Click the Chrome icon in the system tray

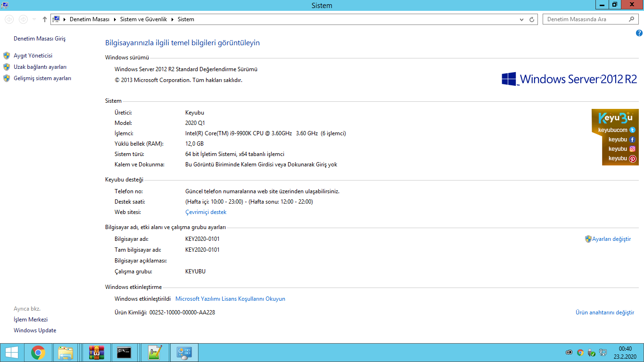[580, 352]
